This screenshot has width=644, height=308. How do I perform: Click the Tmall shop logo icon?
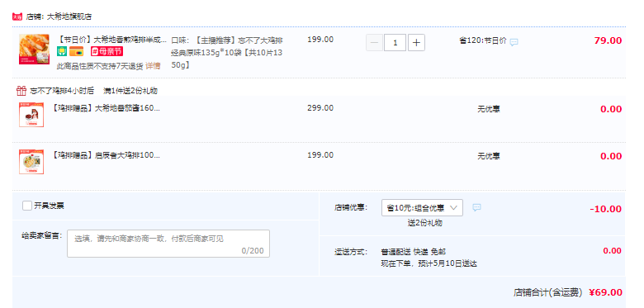point(17,17)
